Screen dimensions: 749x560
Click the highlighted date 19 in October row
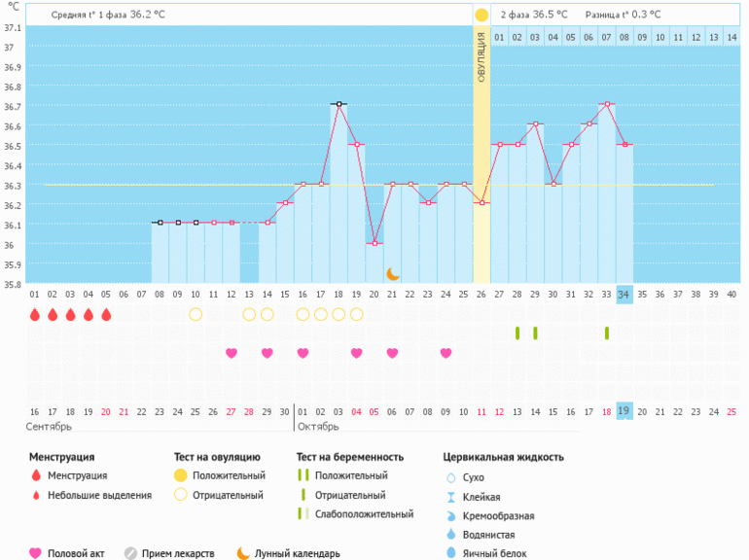[x=624, y=410]
